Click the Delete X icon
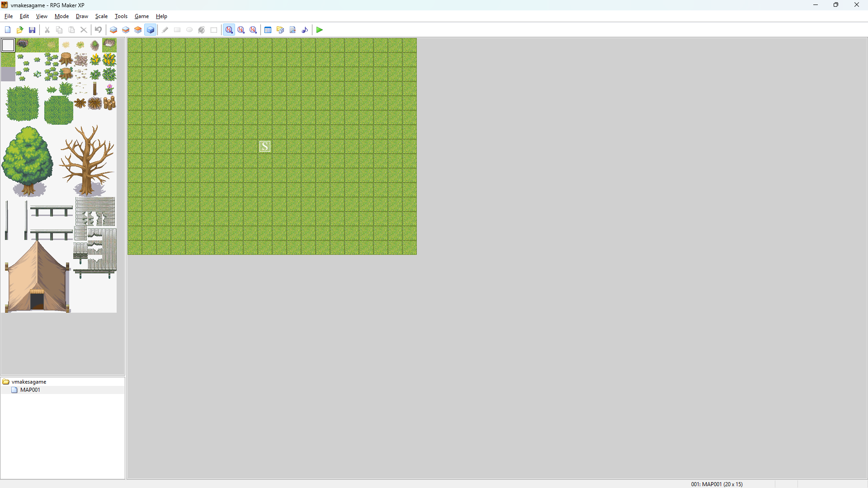This screenshot has height=488, width=868. tap(84, 30)
